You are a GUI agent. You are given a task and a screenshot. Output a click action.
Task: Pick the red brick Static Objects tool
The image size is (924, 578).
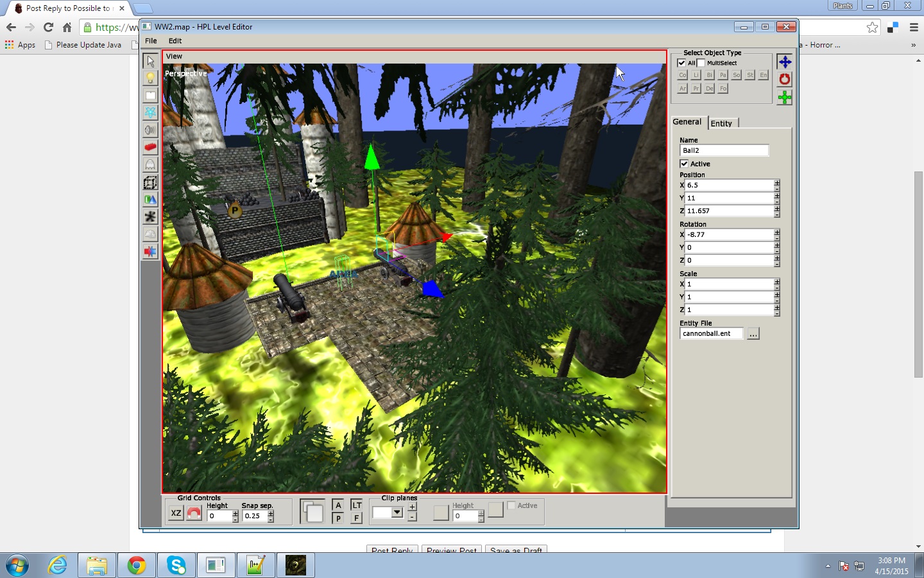click(x=150, y=147)
